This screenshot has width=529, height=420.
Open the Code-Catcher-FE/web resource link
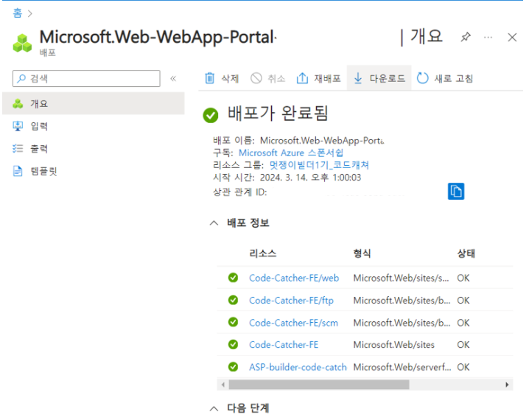click(x=294, y=278)
